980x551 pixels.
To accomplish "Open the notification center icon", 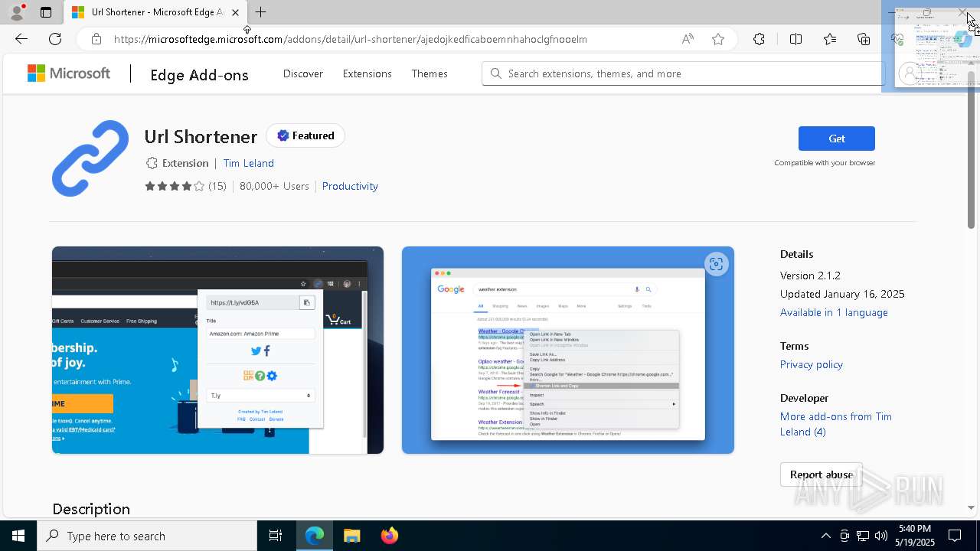I will point(955,536).
